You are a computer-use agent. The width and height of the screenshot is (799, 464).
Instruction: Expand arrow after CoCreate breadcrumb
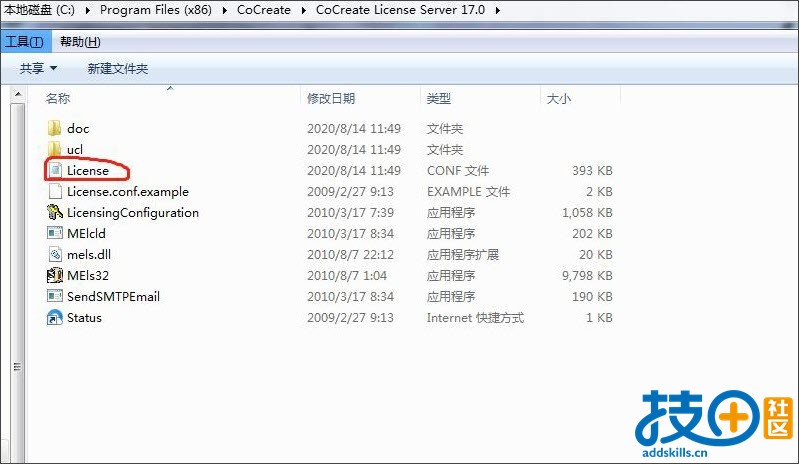pyautogui.click(x=303, y=10)
